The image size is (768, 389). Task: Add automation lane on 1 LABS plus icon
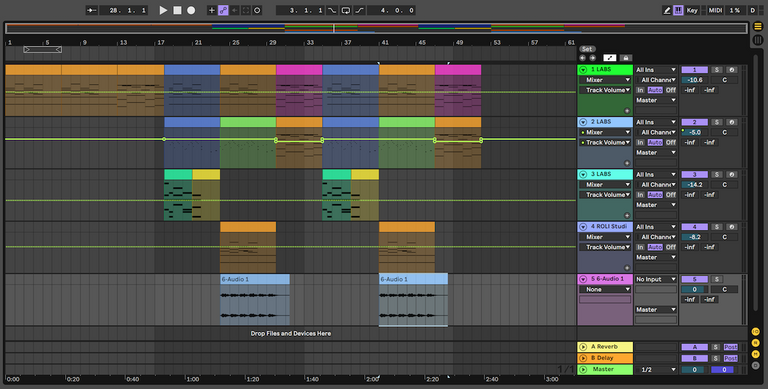point(626,111)
